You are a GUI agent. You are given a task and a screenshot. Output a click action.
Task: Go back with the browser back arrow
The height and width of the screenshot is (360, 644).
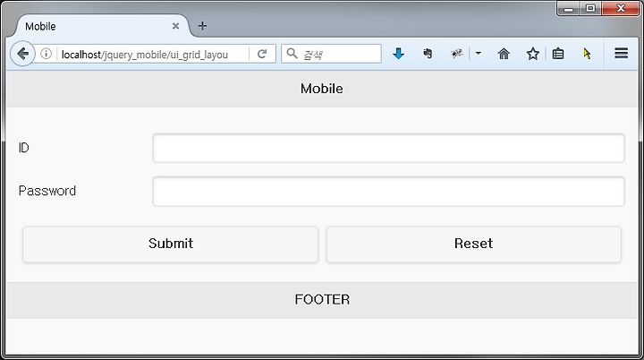point(22,54)
